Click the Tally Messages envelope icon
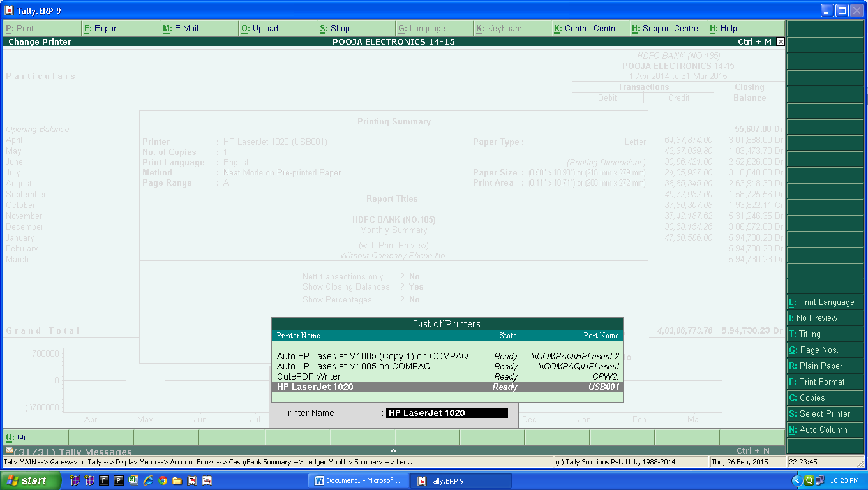 pos(9,450)
